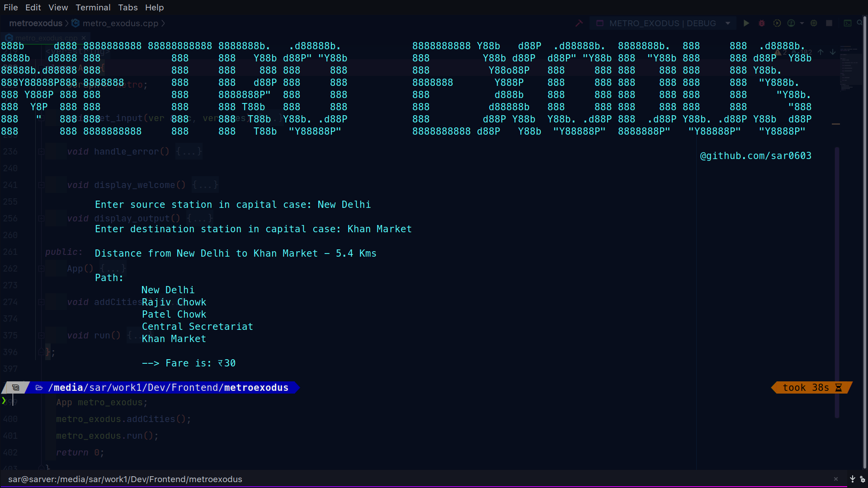This screenshot has height=488, width=868.
Task: Select the sar@sarver terminal tab
Action: [x=125, y=479]
